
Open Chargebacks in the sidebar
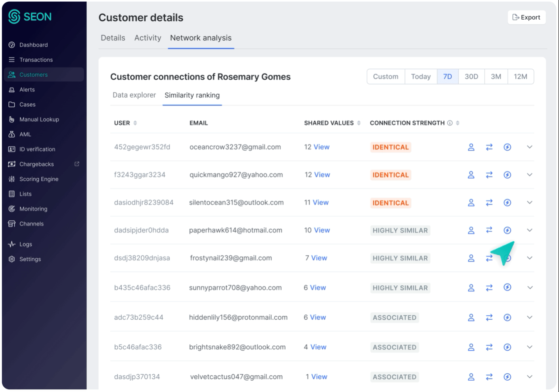click(37, 164)
